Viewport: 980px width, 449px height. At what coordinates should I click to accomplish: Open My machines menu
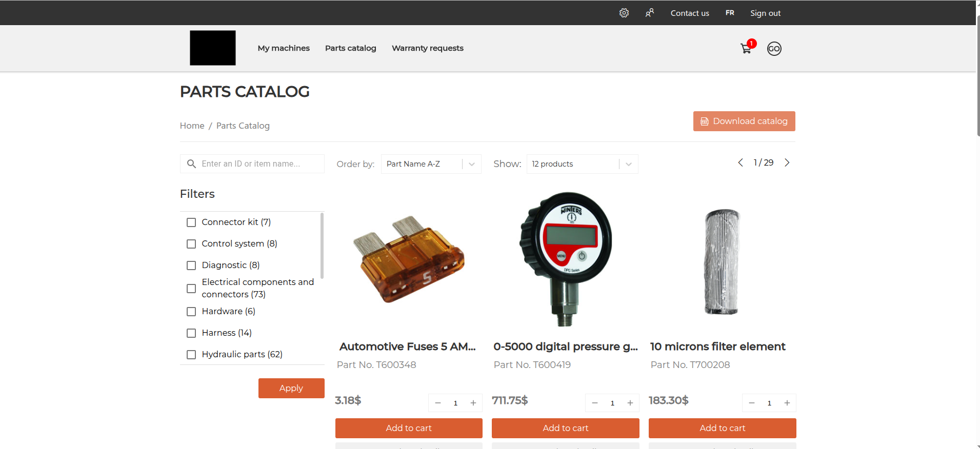pos(284,48)
